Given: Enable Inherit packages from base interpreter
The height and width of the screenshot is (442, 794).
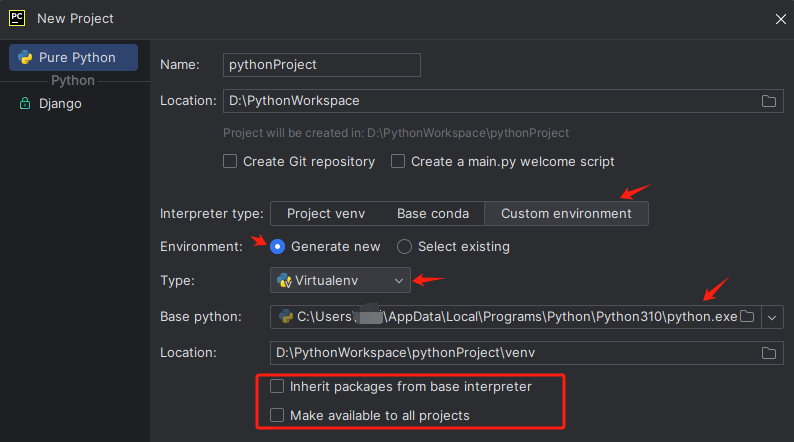Looking at the screenshot, I should 277,386.
